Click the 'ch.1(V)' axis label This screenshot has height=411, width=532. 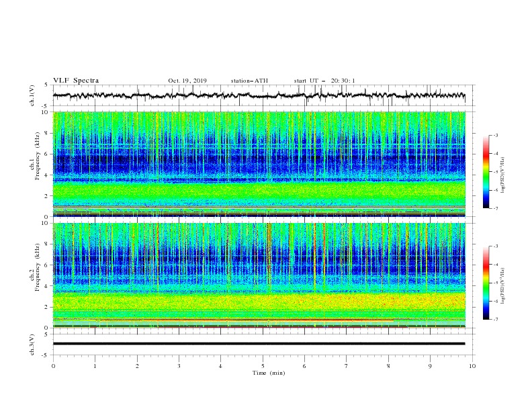point(32,95)
